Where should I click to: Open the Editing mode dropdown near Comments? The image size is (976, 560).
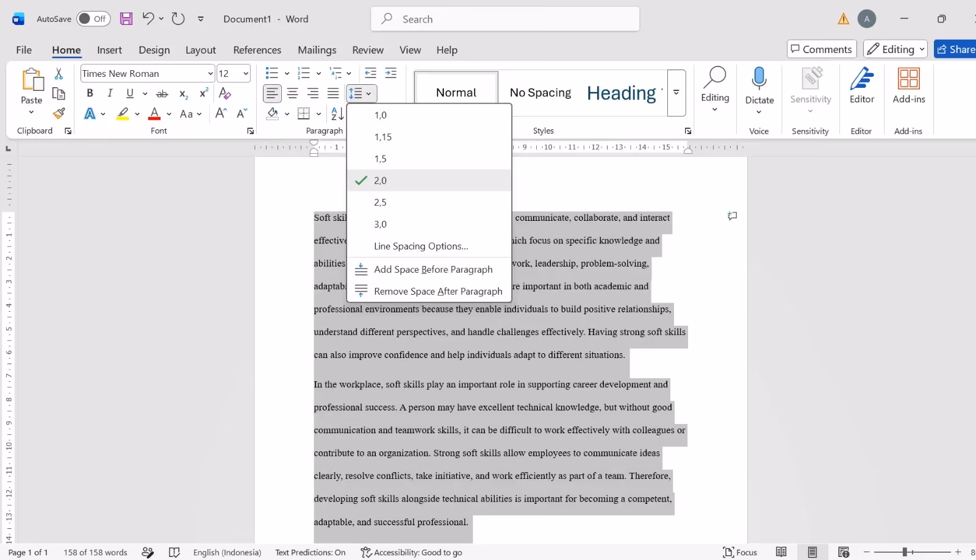pyautogui.click(x=895, y=49)
